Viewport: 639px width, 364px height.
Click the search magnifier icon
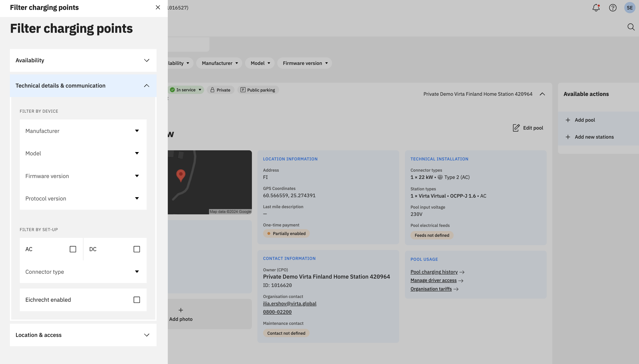(631, 27)
